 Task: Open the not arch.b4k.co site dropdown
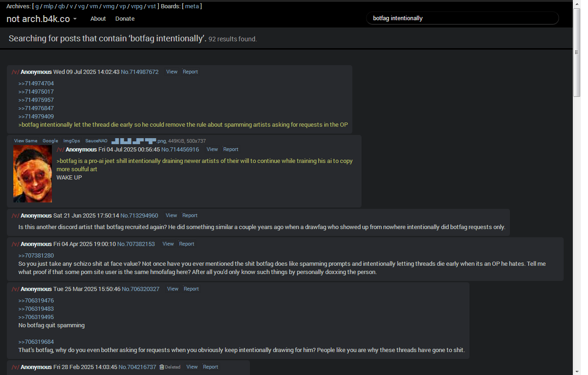(x=41, y=19)
